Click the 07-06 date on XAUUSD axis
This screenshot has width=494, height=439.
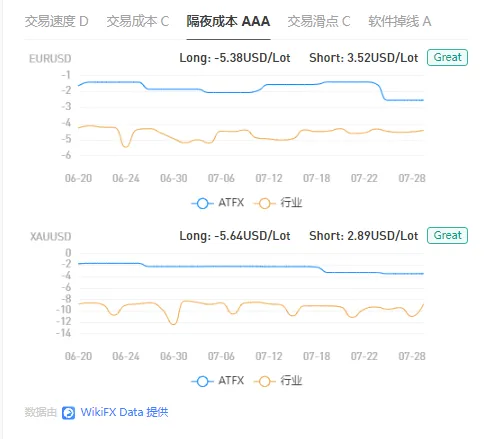point(221,356)
